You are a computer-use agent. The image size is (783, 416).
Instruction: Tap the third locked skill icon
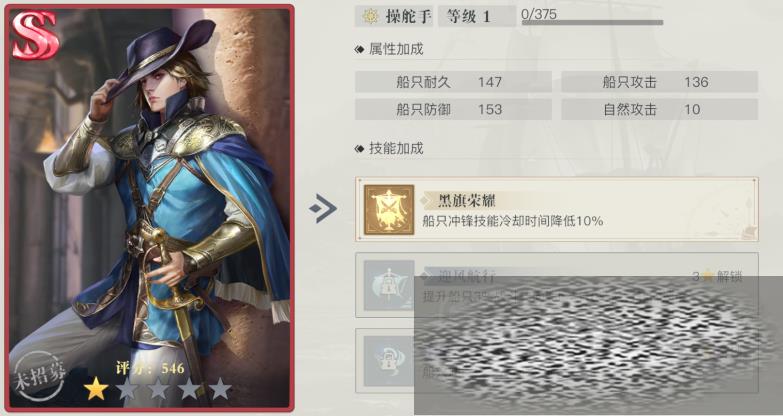click(389, 361)
